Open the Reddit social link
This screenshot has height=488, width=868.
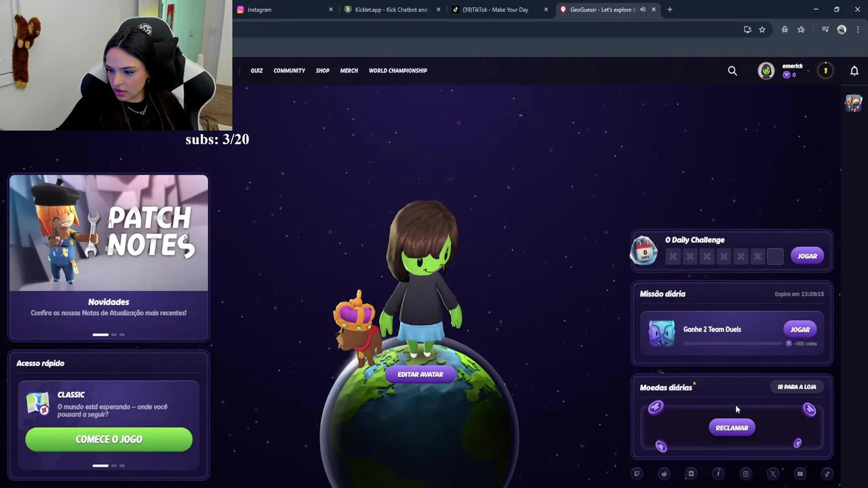coord(664,474)
